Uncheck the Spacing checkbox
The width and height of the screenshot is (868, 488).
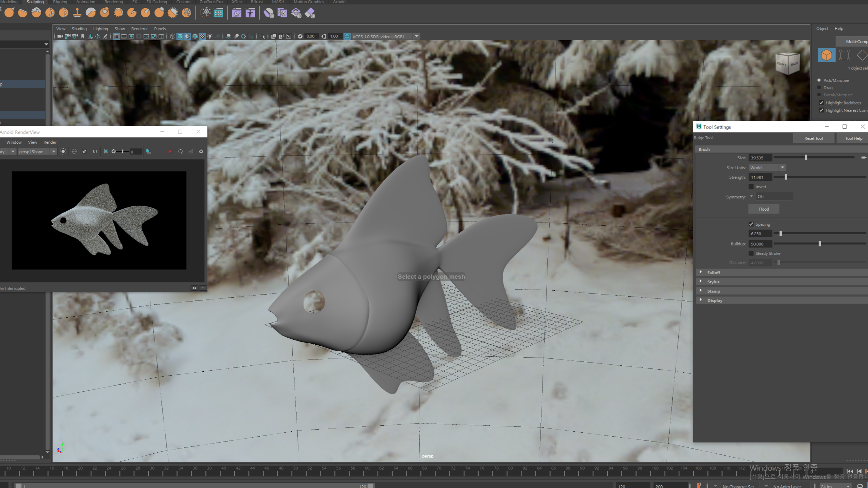751,224
